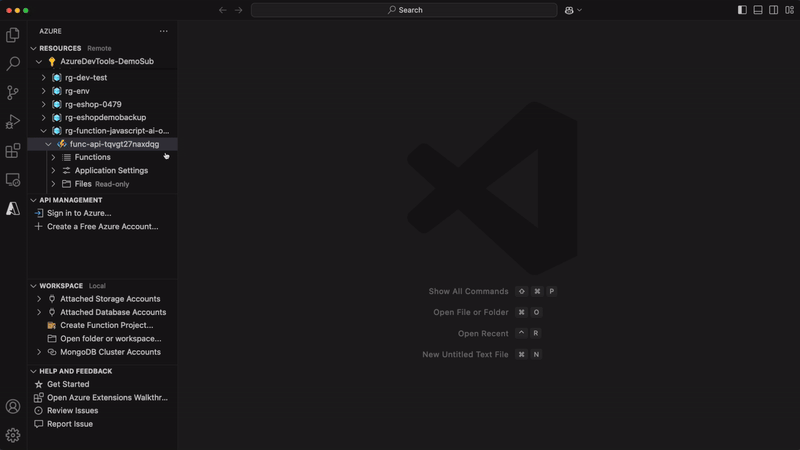Toggle the secondary side bar layout icon
The image size is (800, 450).
(x=773, y=10)
